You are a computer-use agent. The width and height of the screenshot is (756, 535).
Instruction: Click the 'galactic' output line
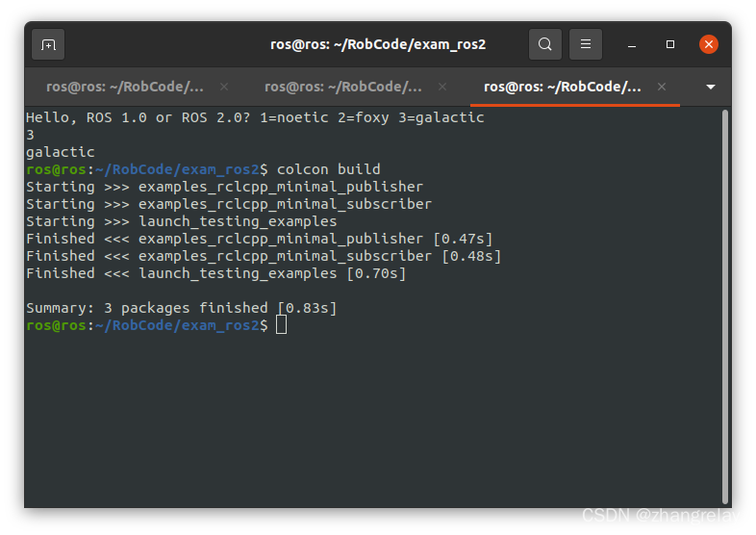[x=61, y=152]
